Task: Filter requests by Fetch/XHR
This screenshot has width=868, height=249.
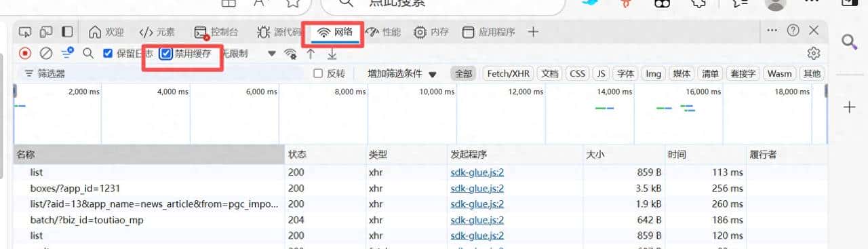Action: 508,73
